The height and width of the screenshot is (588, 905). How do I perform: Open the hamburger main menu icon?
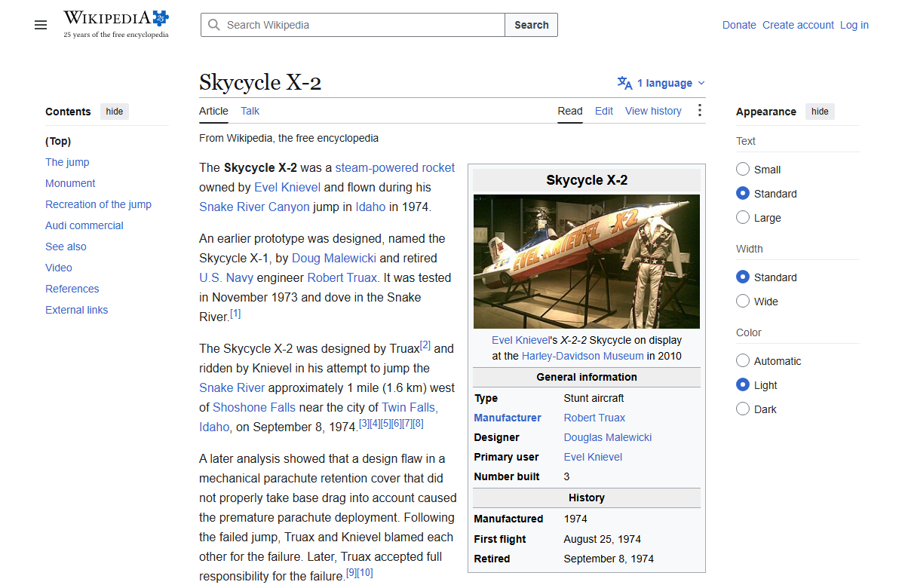click(x=41, y=25)
